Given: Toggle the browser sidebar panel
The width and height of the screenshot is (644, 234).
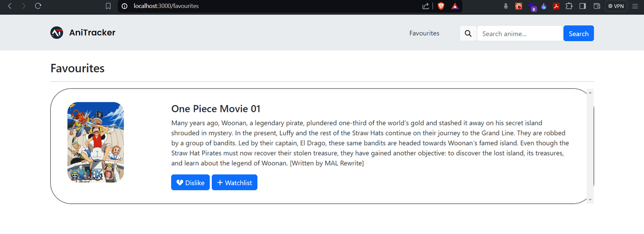Looking at the screenshot, I should coord(583,6).
